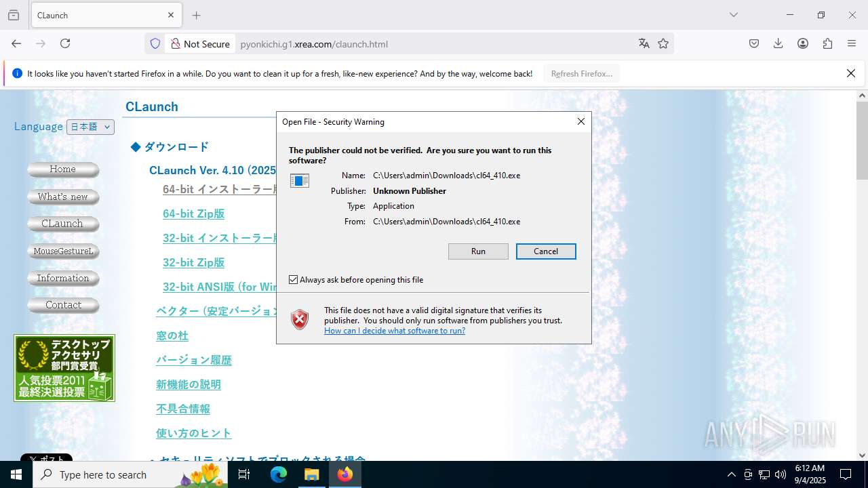Image resolution: width=868 pixels, height=488 pixels.
Task: Open the Firefox account icon
Action: tap(803, 43)
